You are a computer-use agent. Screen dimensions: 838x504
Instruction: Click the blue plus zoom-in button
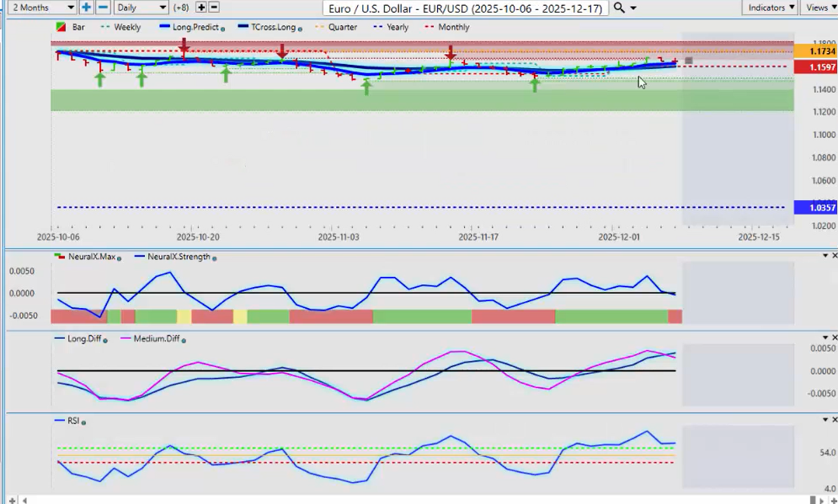[87, 8]
